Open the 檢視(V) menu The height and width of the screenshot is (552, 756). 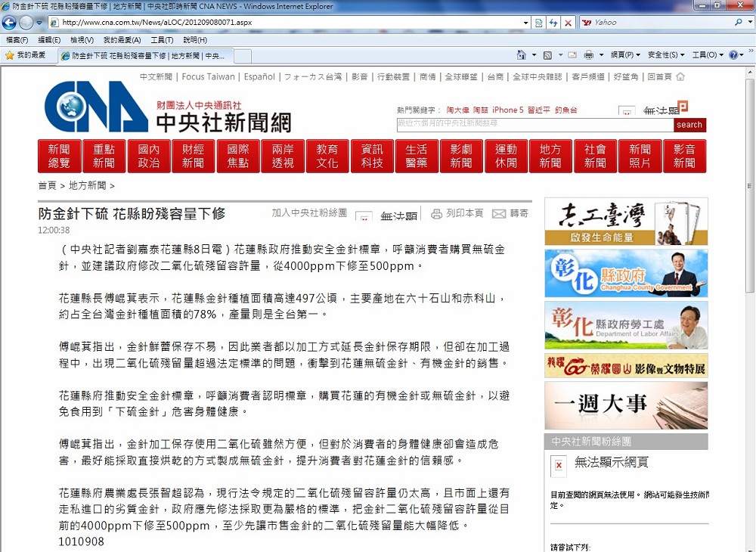click(x=82, y=40)
